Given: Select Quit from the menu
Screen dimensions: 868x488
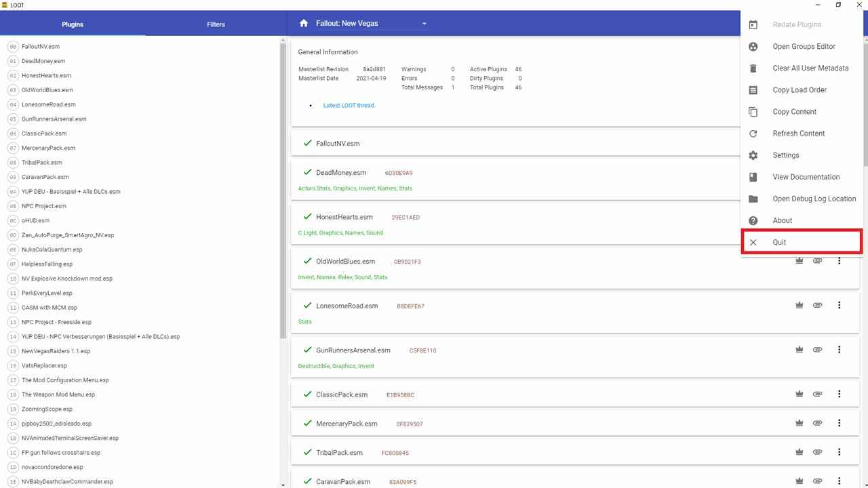Looking at the screenshot, I should pos(802,242).
